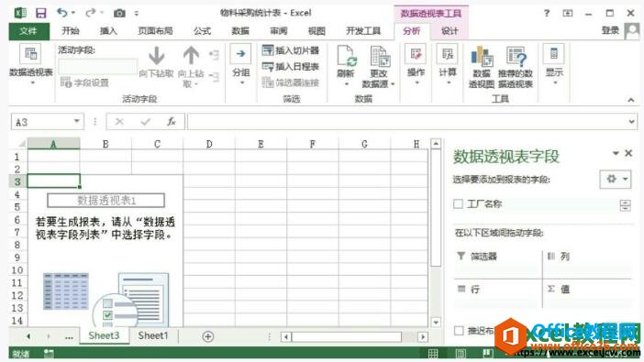Collapse the ribbon with the chevron
The width and height of the screenshot is (644, 362).
631,99
